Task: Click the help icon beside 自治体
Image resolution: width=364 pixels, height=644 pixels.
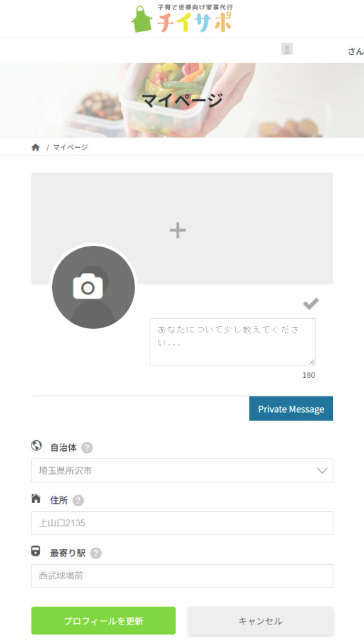Action: pyautogui.click(x=87, y=448)
